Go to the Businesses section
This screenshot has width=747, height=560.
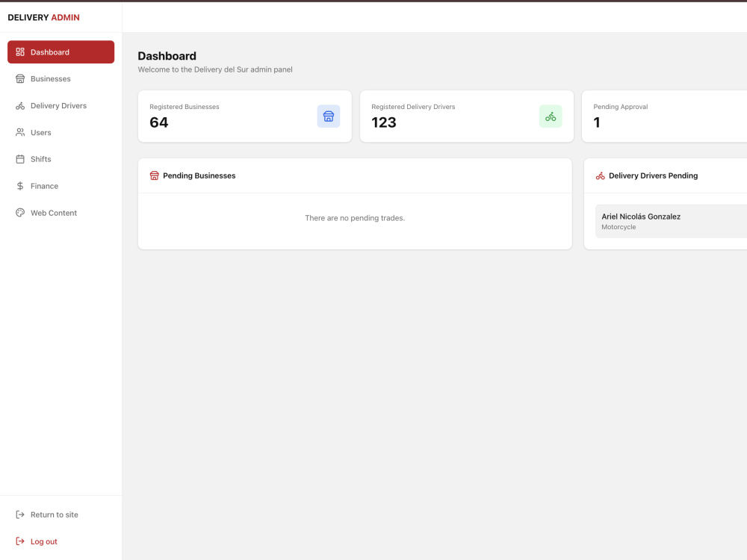point(61,78)
